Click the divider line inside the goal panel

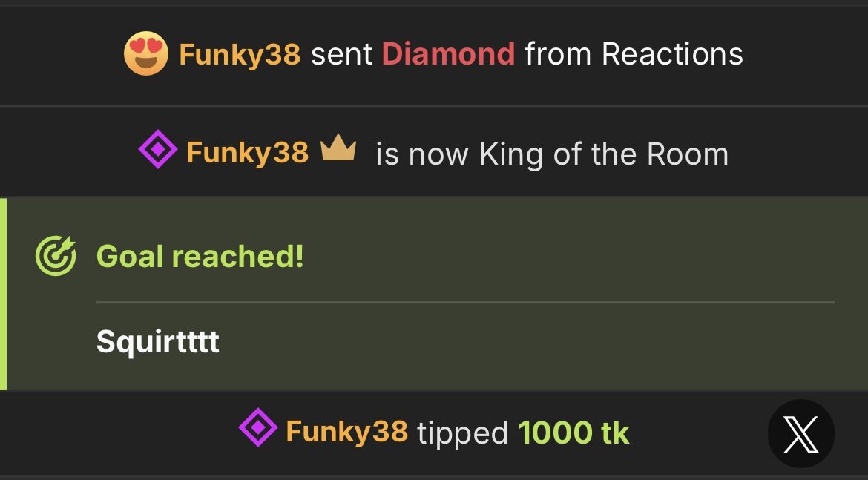click(464, 302)
